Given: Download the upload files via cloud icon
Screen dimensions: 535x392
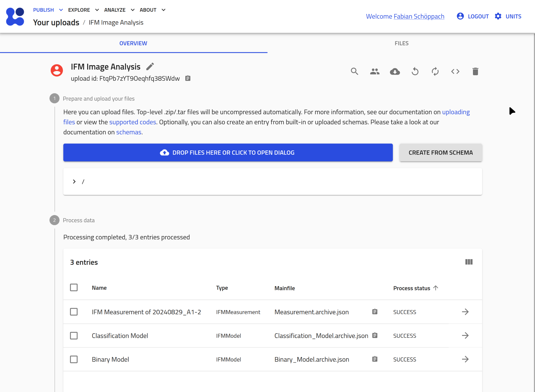Looking at the screenshot, I should pyautogui.click(x=395, y=72).
